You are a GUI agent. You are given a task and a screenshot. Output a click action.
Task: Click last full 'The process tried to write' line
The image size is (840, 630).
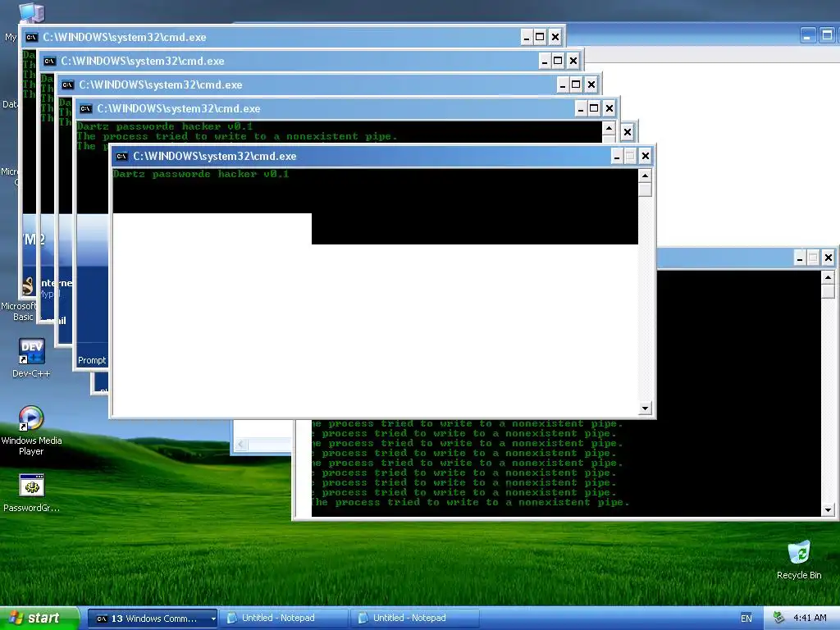pyautogui.click(x=470, y=503)
